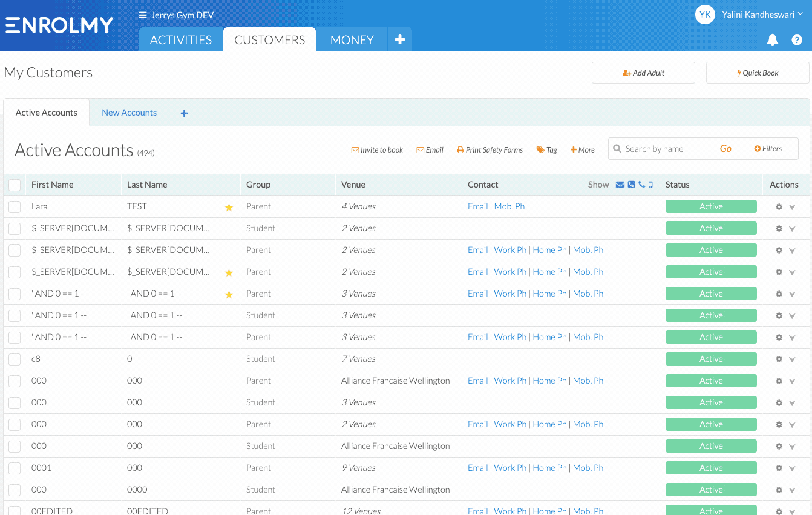Open the Email link for Lara TEST
Viewport: 812px width, 515px height.
tap(477, 206)
